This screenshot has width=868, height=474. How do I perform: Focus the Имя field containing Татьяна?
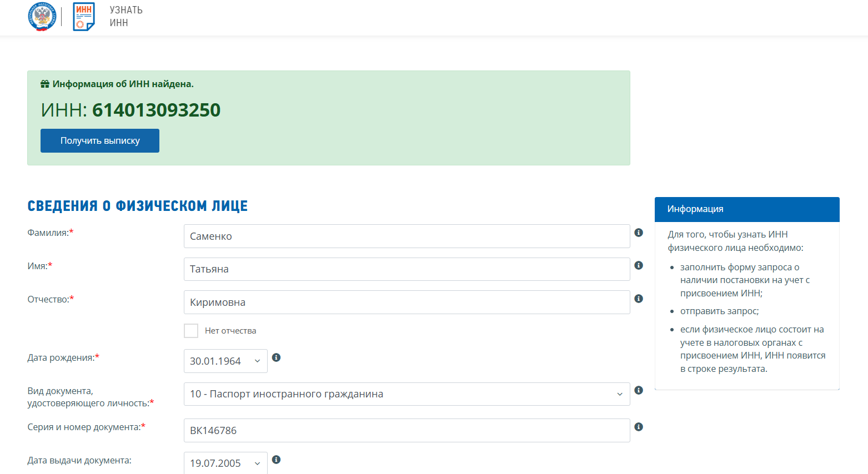point(407,269)
